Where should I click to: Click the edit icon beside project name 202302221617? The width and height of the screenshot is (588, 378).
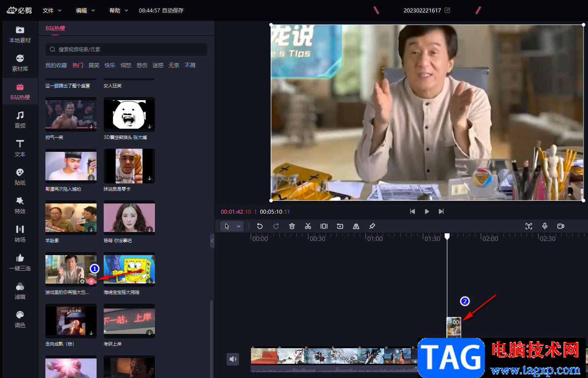click(x=447, y=10)
